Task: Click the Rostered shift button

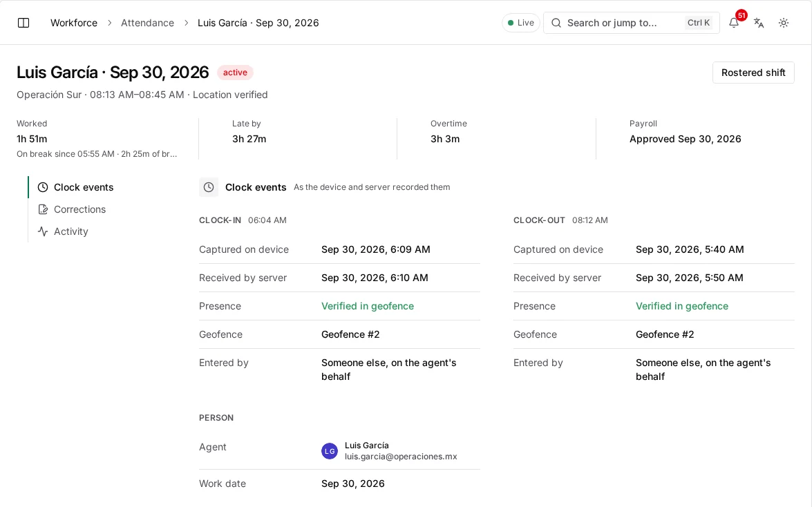Action: point(753,73)
